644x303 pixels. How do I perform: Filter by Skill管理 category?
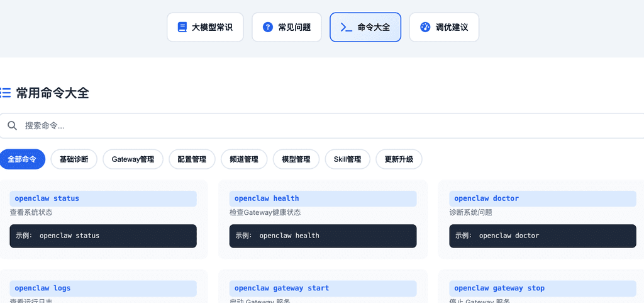347,159
